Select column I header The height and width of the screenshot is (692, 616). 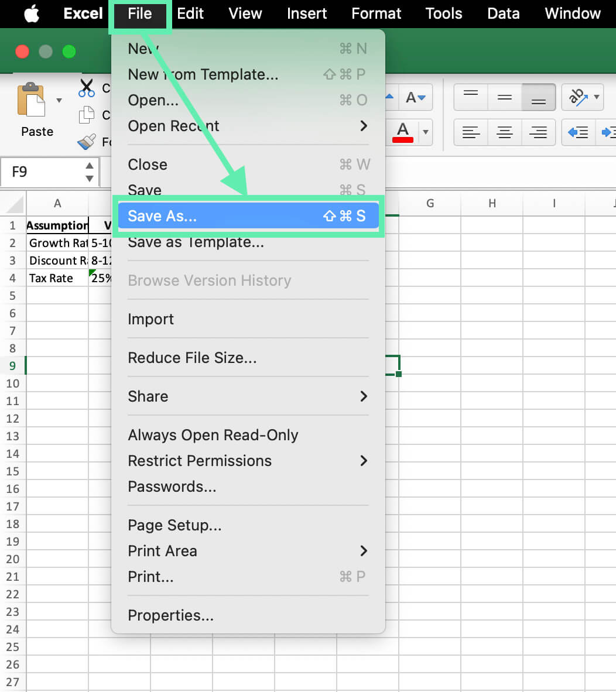pyautogui.click(x=554, y=204)
